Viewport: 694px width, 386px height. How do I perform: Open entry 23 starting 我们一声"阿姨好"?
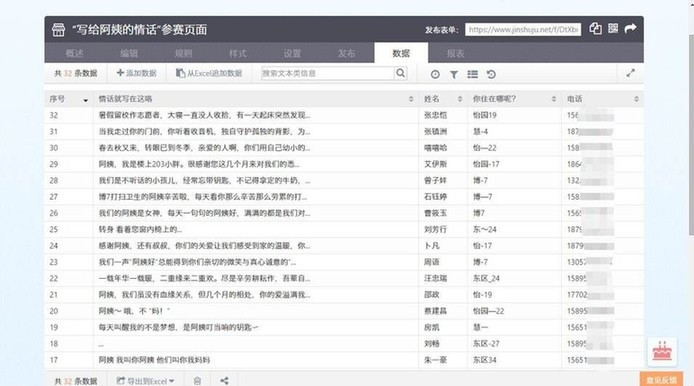[x=197, y=262]
